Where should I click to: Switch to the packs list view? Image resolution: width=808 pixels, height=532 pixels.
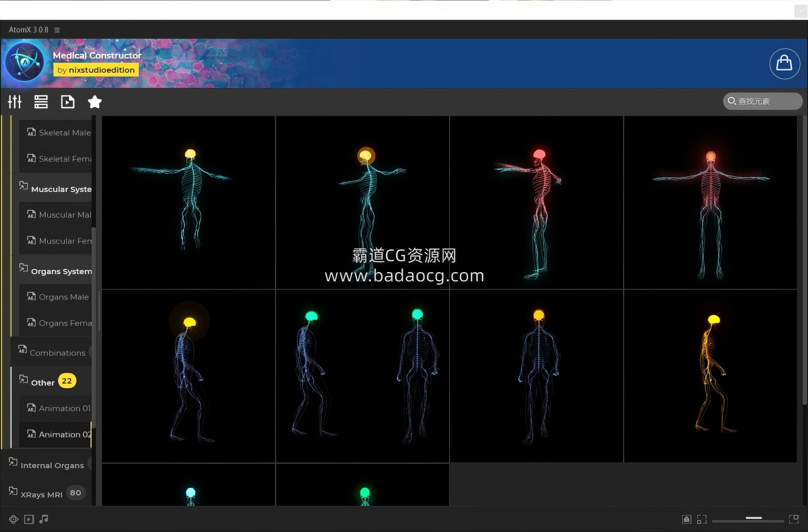[41, 102]
